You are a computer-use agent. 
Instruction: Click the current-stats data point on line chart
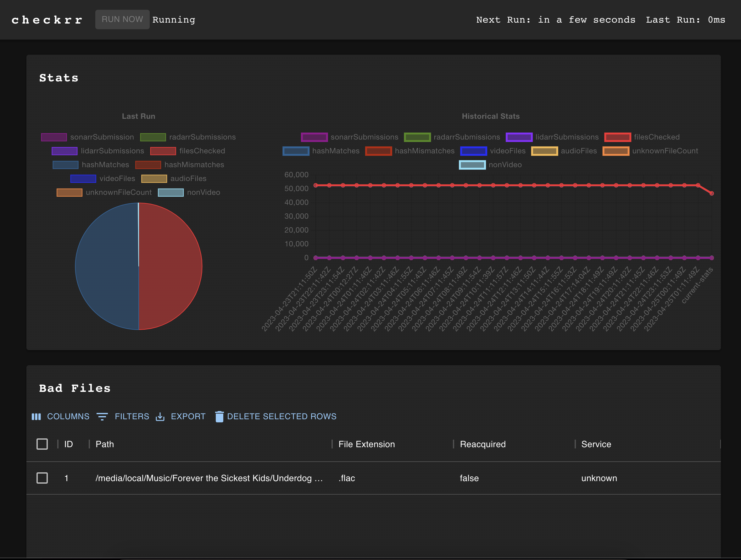(x=711, y=194)
